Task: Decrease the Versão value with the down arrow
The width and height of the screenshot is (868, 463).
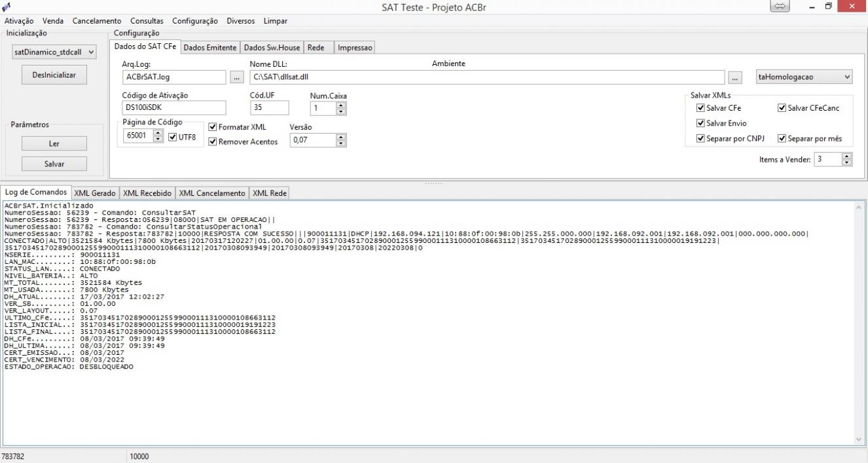Action: pyautogui.click(x=340, y=143)
